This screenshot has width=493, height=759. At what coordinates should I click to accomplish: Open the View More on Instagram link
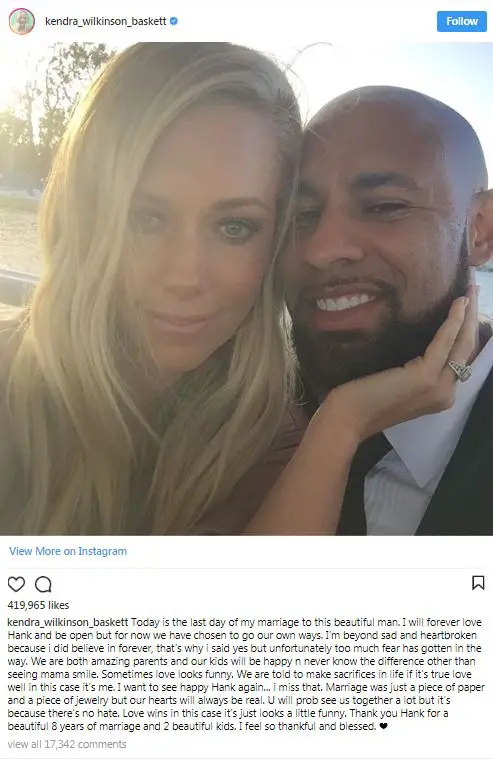click(68, 551)
